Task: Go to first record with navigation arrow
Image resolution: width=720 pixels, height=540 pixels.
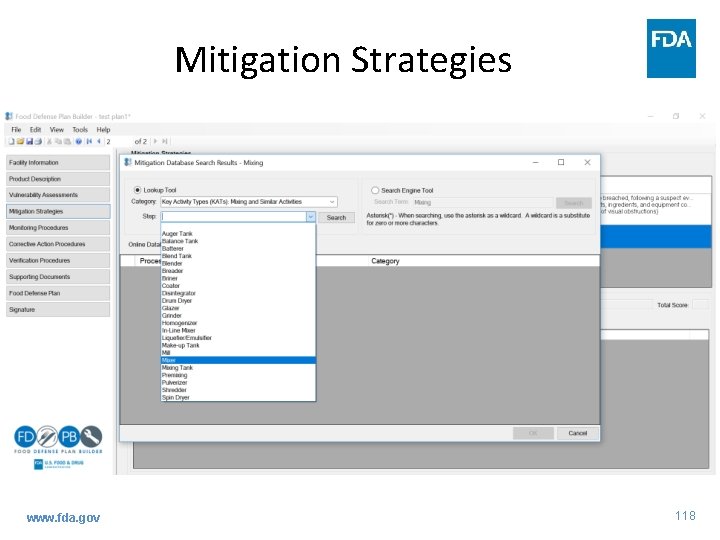Action: (89, 141)
